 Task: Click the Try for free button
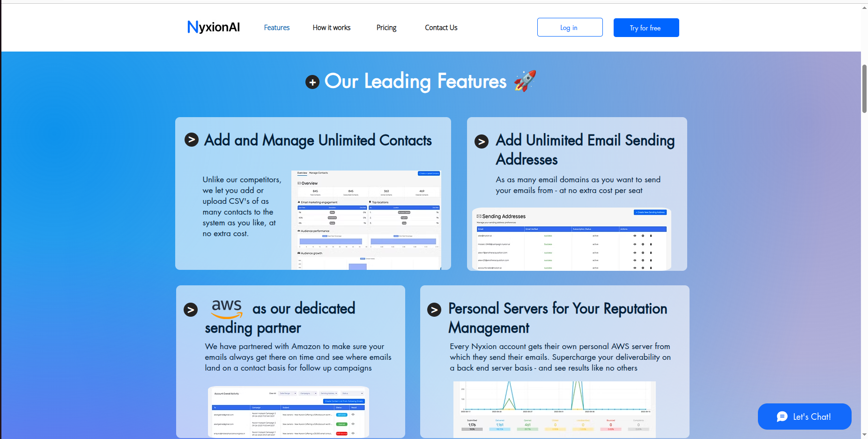click(646, 28)
